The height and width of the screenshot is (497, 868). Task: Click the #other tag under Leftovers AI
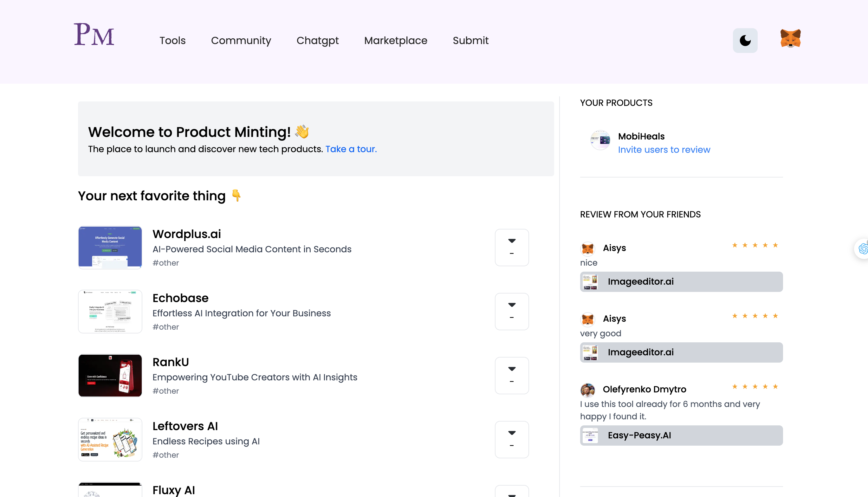coord(165,455)
